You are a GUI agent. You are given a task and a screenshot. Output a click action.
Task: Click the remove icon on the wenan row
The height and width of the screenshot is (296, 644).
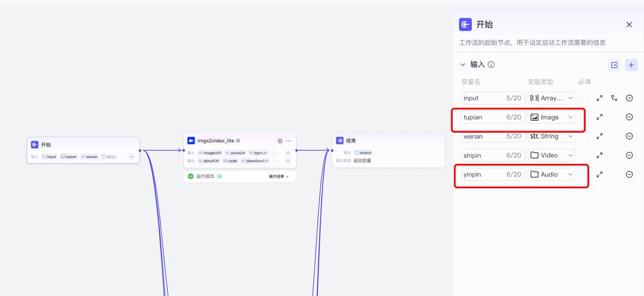(629, 136)
